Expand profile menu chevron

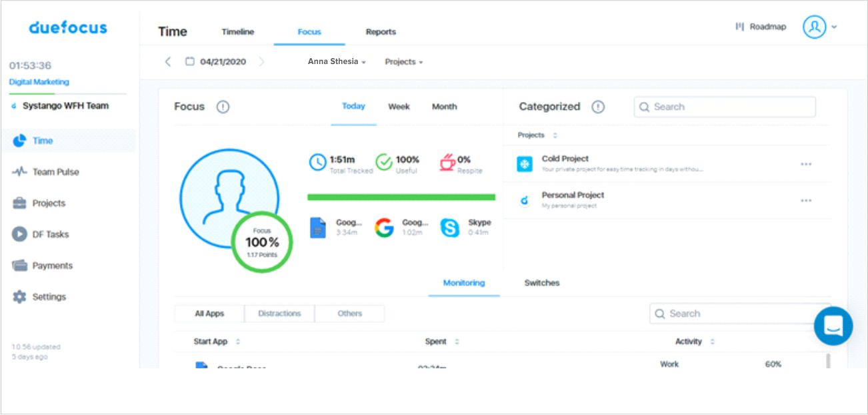(x=834, y=27)
